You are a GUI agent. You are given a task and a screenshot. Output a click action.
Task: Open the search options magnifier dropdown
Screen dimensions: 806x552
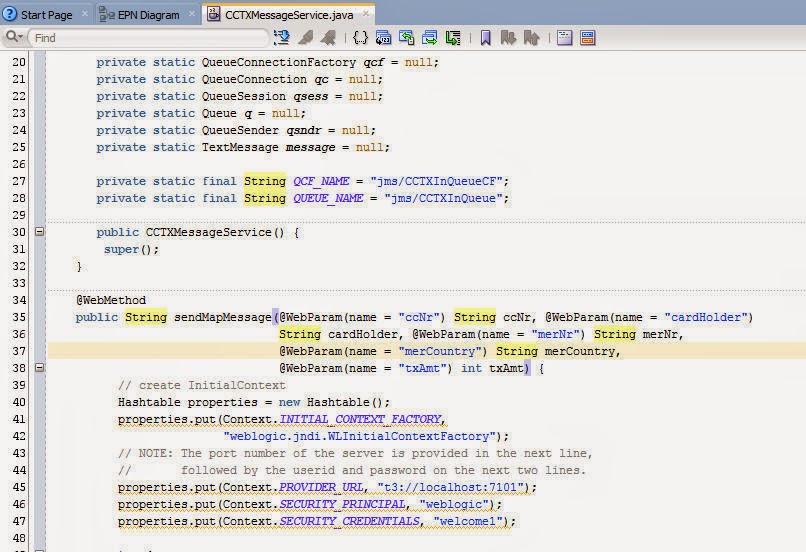click(13, 37)
